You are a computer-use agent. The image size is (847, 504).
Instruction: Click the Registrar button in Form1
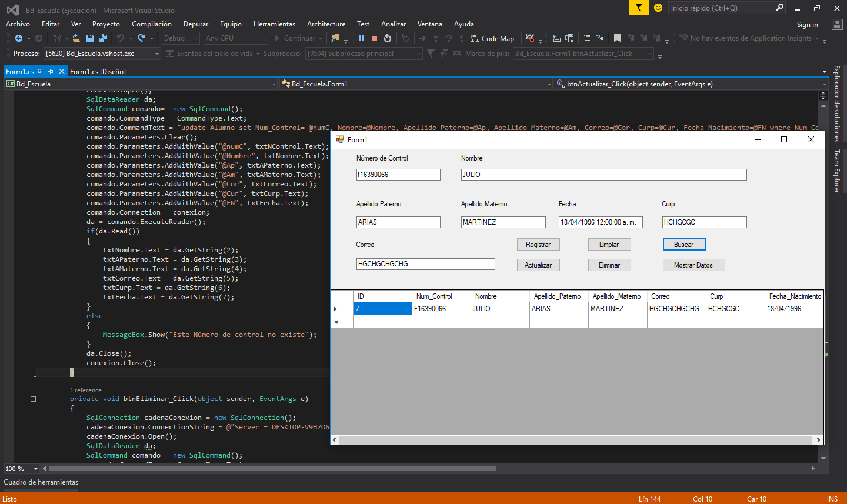538,245
